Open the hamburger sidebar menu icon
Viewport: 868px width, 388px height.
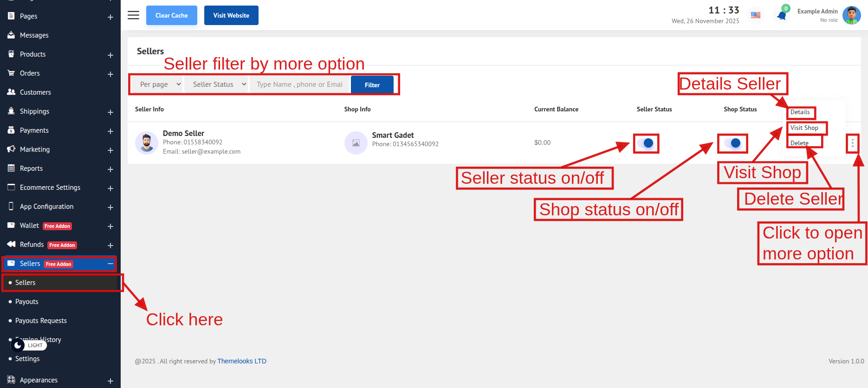(133, 15)
